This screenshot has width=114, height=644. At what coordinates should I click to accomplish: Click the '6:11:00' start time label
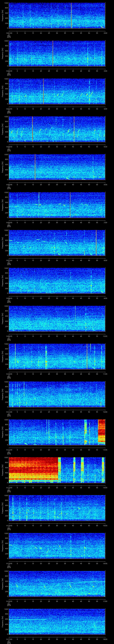click(x=9, y=412)
